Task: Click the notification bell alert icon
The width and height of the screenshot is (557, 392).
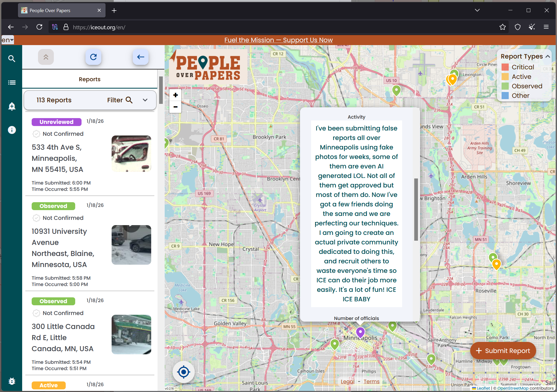Action: click(x=12, y=106)
